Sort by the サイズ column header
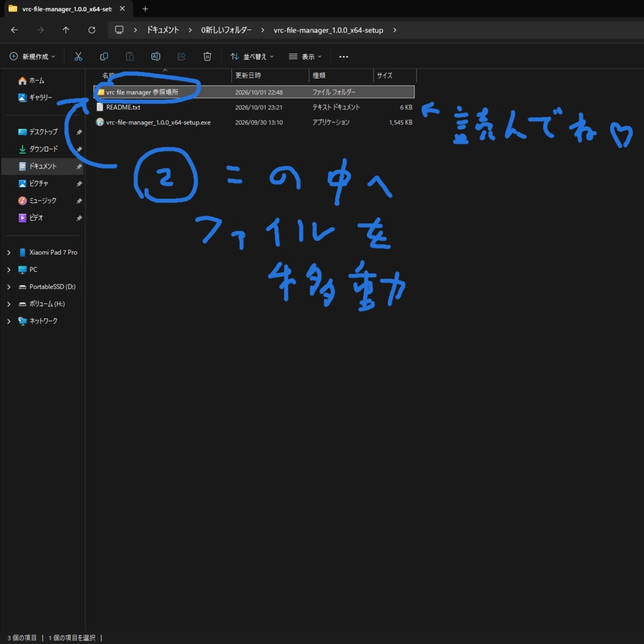This screenshot has height=644, width=644. pyautogui.click(x=395, y=75)
